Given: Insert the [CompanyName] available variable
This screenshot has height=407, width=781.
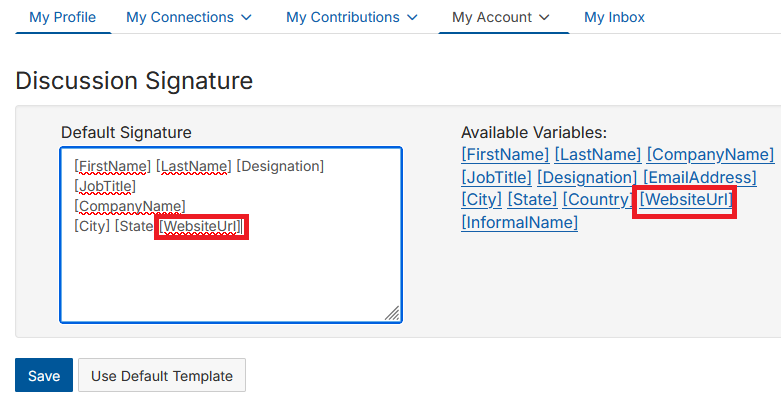Looking at the screenshot, I should 710,155.
